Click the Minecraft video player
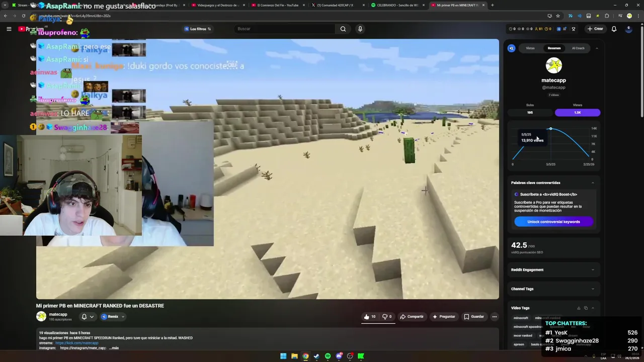The image size is (644, 362). coord(268,169)
